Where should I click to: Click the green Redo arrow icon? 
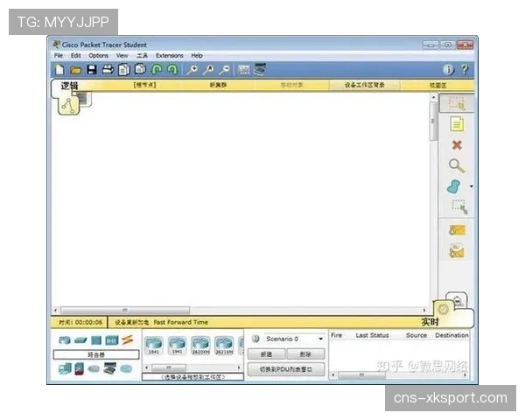coord(172,69)
